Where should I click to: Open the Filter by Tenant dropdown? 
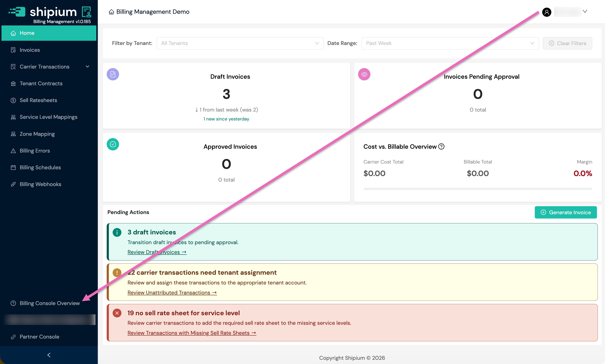pyautogui.click(x=240, y=43)
